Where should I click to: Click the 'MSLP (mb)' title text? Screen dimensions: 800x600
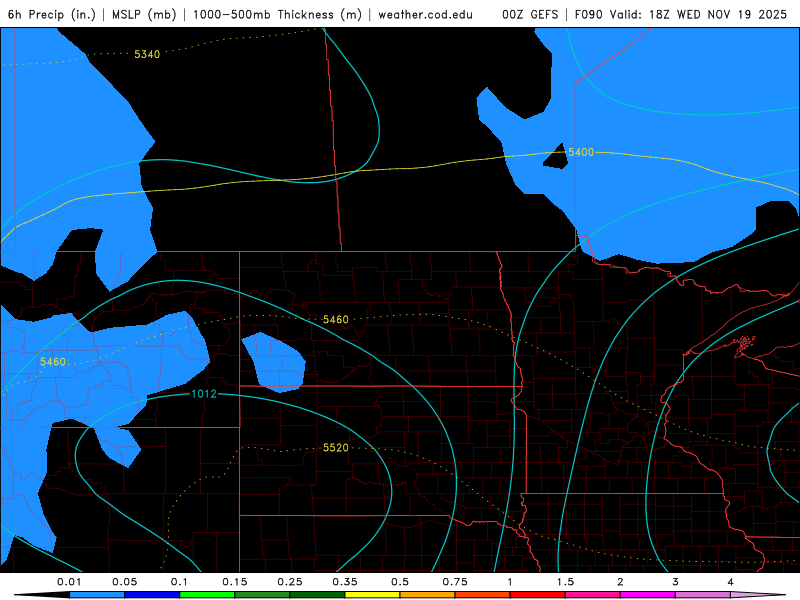[144, 14]
